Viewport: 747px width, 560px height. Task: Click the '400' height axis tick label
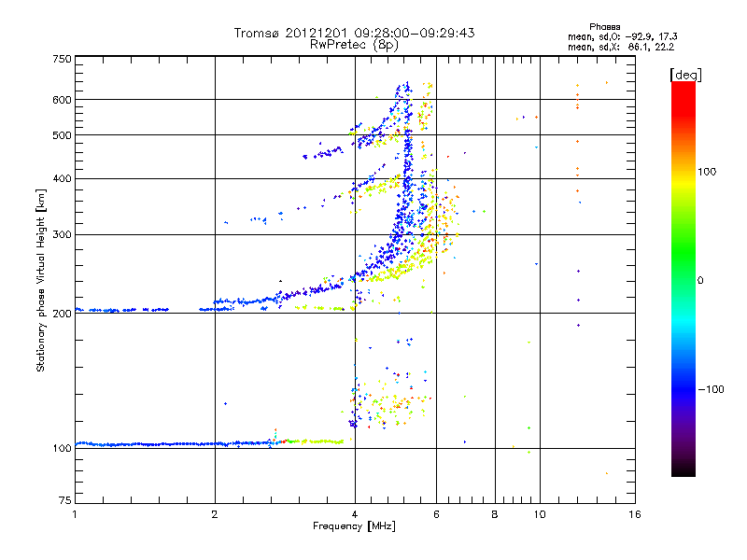[63, 179]
